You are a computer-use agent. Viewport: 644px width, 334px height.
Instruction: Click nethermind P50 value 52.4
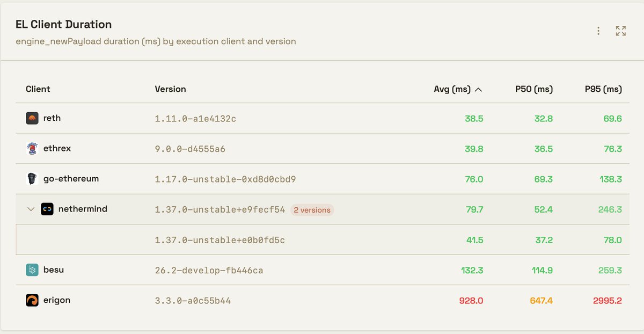coord(543,209)
